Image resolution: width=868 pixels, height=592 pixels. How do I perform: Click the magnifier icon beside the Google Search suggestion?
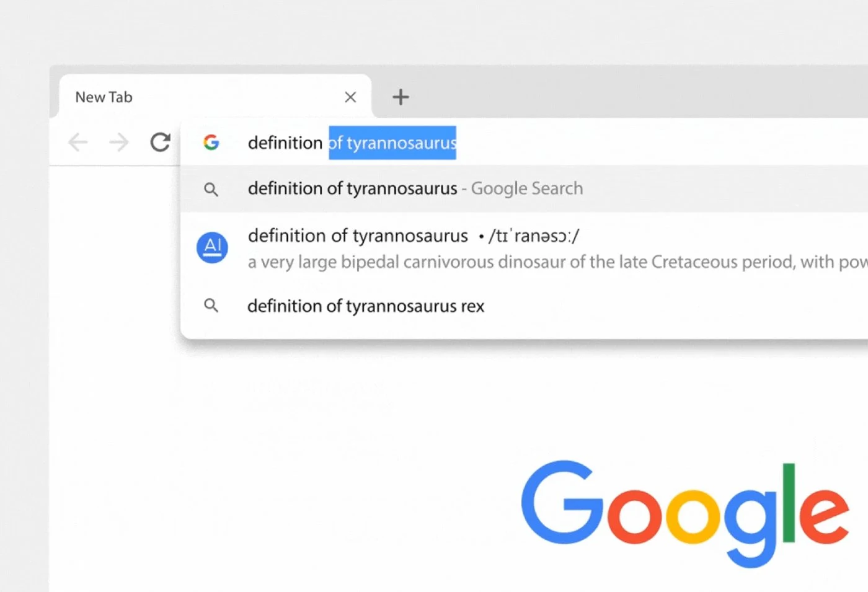click(x=211, y=189)
